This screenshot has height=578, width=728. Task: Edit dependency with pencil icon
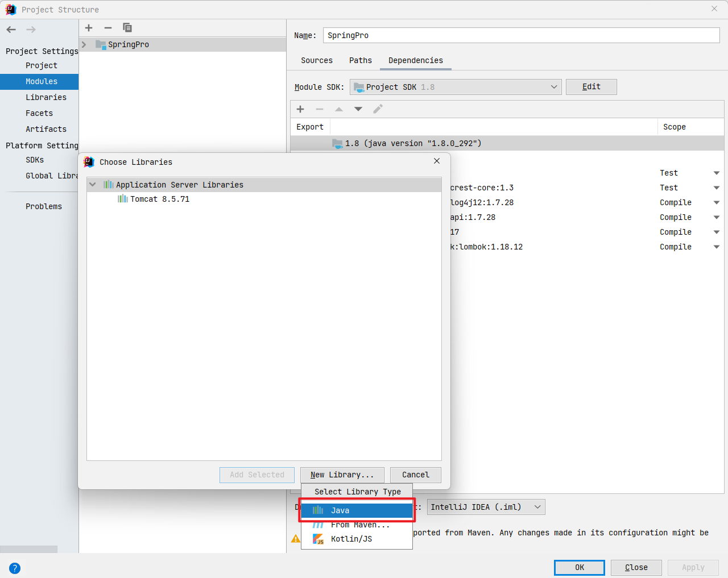tap(378, 109)
